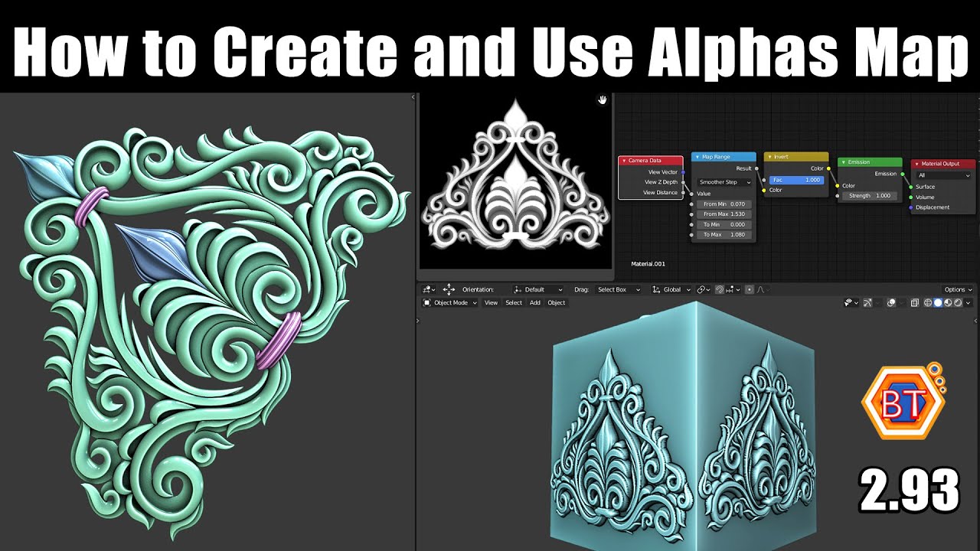Click the Map Range Result output socket

coord(756,168)
